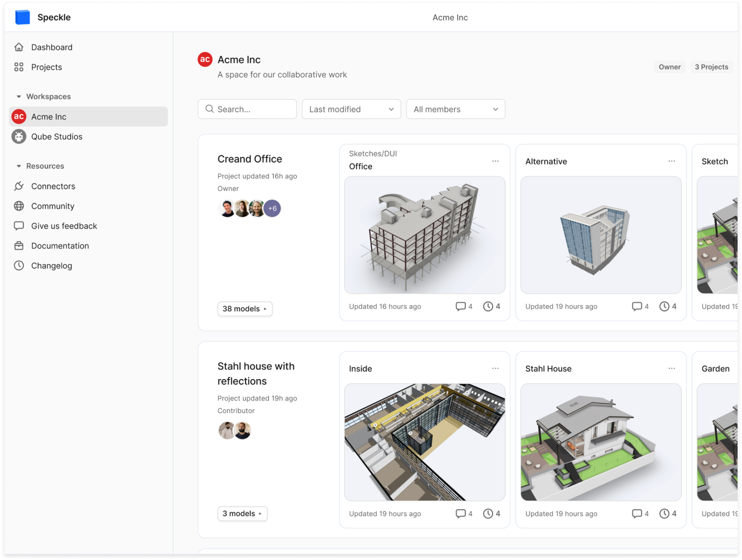Open the Creand Office project title

pos(250,159)
